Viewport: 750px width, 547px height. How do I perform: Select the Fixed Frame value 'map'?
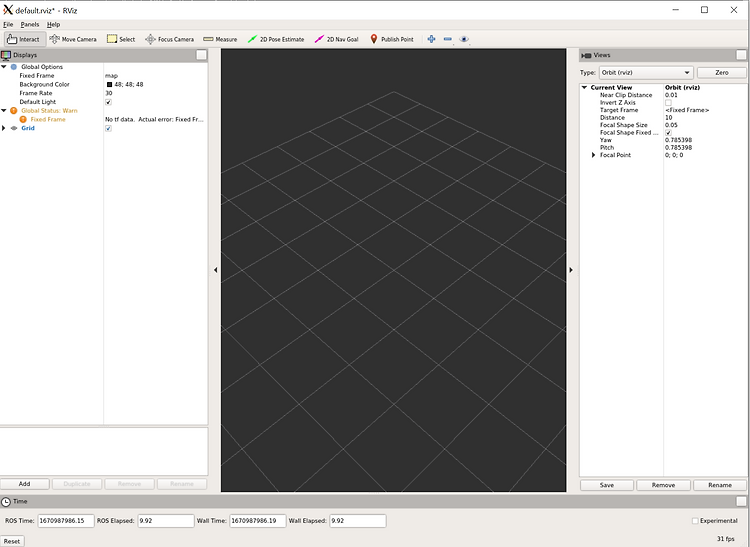click(x=111, y=76)
